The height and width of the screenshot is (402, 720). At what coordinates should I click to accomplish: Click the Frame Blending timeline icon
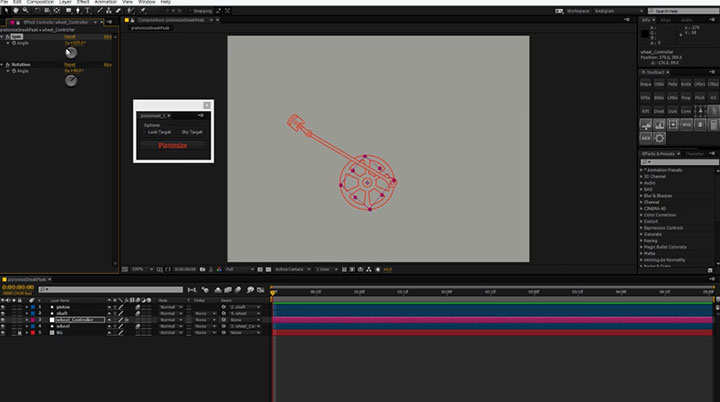[x=228, y=290]
